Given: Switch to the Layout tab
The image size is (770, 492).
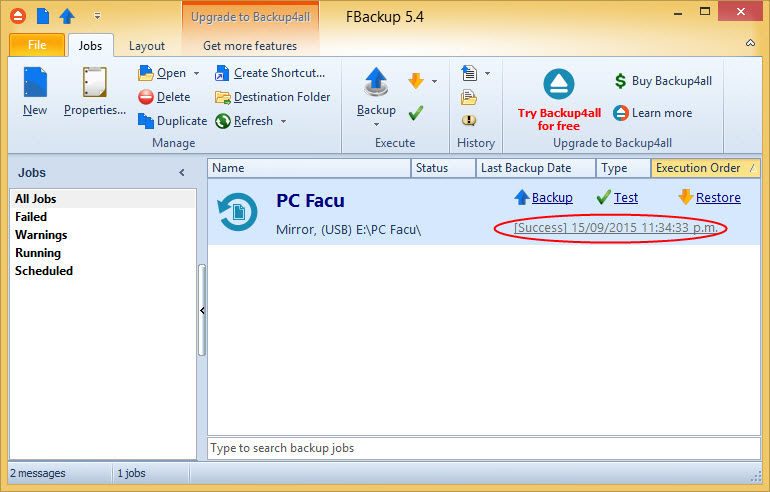Looking at the screenshot, I should coord(147,46).
